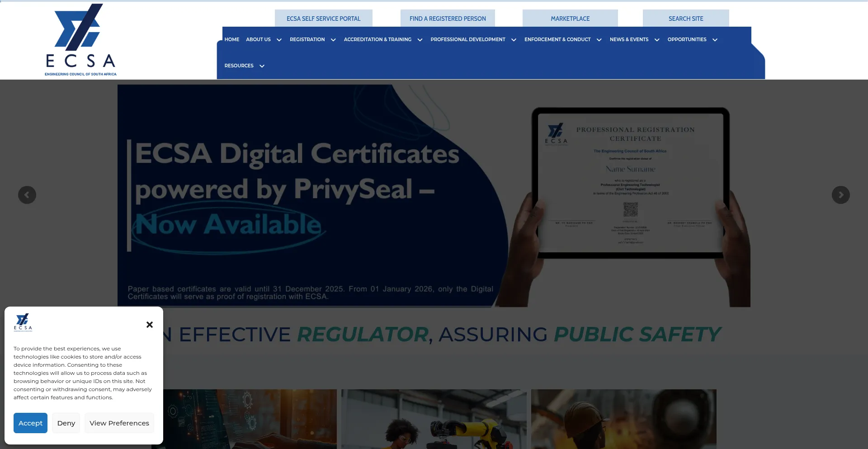This screenshot has height=449, width=868.
Task: Expand Accreditation & Training chevron
Action: click(420, 40)
